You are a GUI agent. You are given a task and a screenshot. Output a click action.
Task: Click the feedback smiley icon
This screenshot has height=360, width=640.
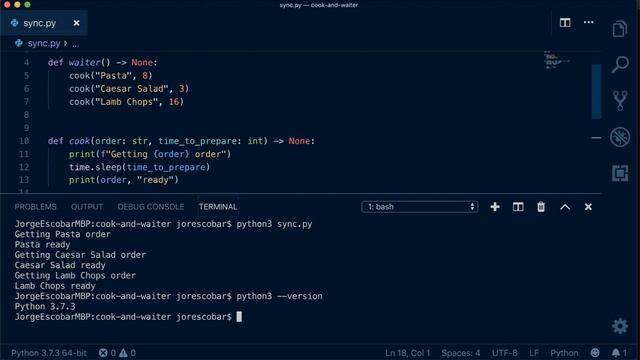click(595, 353)
